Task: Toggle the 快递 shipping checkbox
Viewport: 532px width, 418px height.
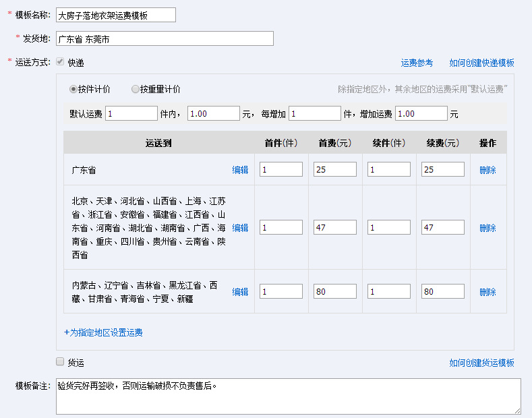Action: 61,62
